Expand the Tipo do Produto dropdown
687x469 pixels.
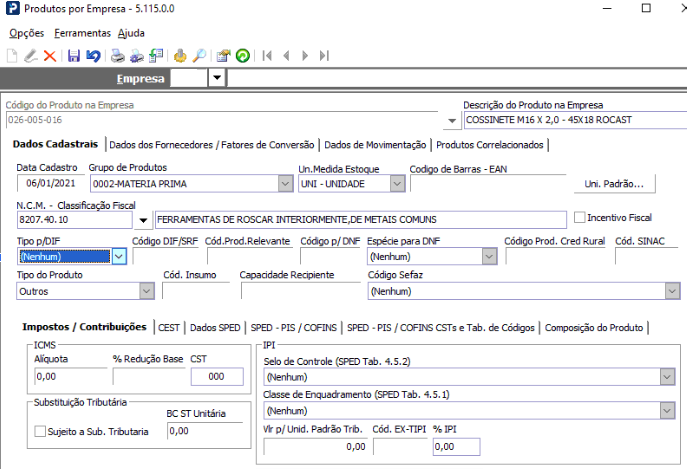145,291
